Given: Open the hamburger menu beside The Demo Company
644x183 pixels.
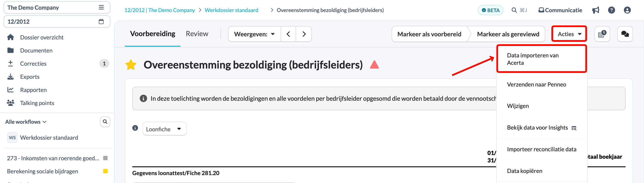Looking at the screenshot, I should tap(101, 7).
